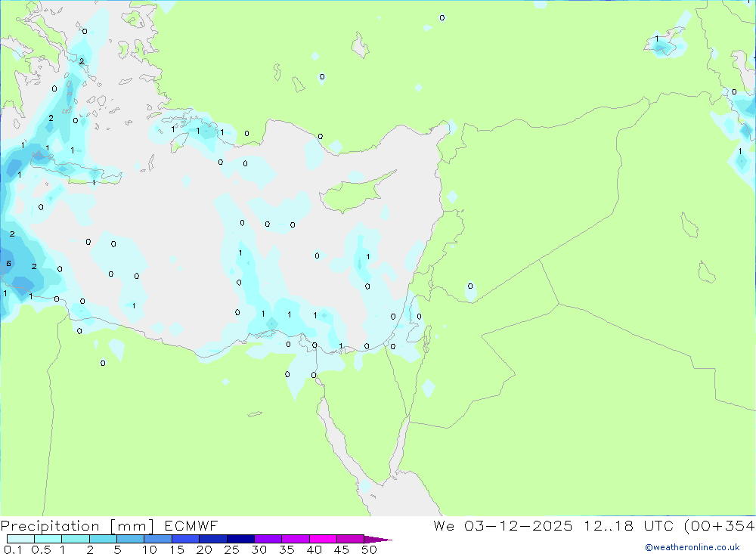The height and width of the screenshot is (554, 756).
Task: Select the 2–5 mm legend color box
Action: (103, 539)
